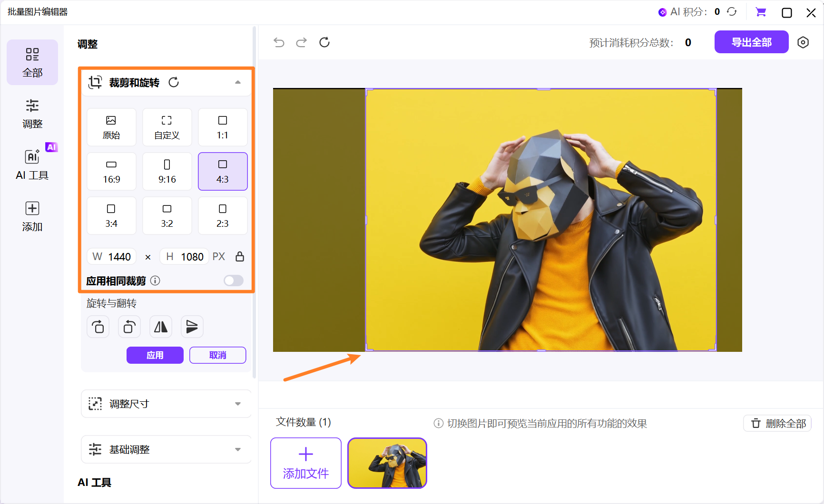Select the gorilla mask image thumbnail
Viewport: 824px width, 504px height.
click(387, 463)
